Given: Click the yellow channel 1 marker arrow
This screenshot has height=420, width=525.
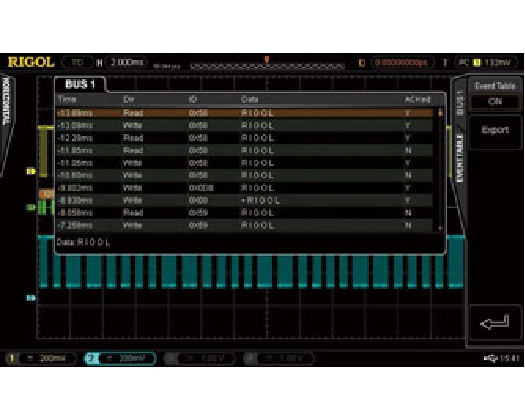Looking at the screenshot, I should (30, 170).
